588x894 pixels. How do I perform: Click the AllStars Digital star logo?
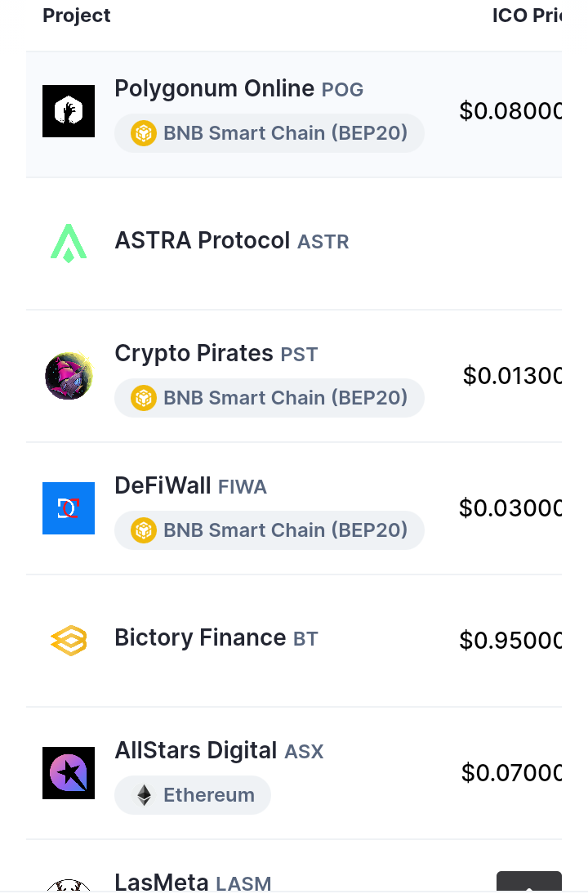pos(69,772)
